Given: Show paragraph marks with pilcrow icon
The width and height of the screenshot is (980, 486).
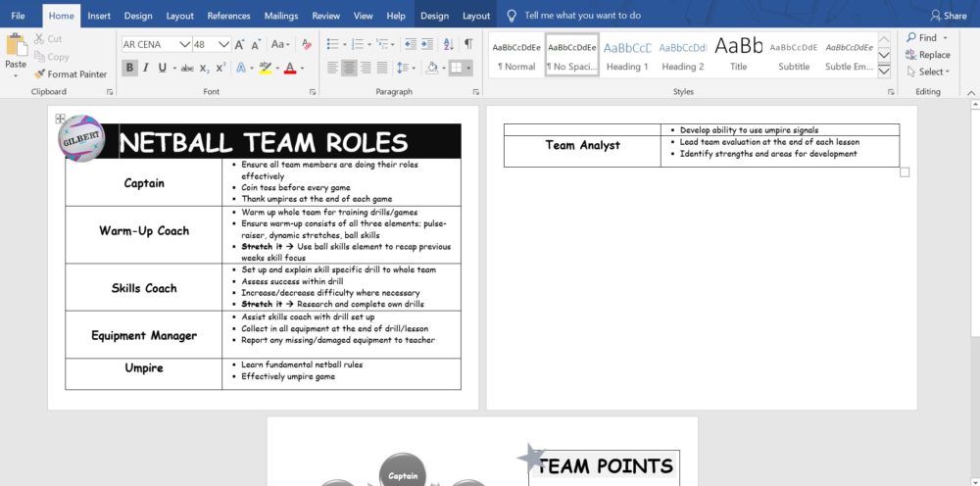Looking at the screenshot, I should [467, 44].
